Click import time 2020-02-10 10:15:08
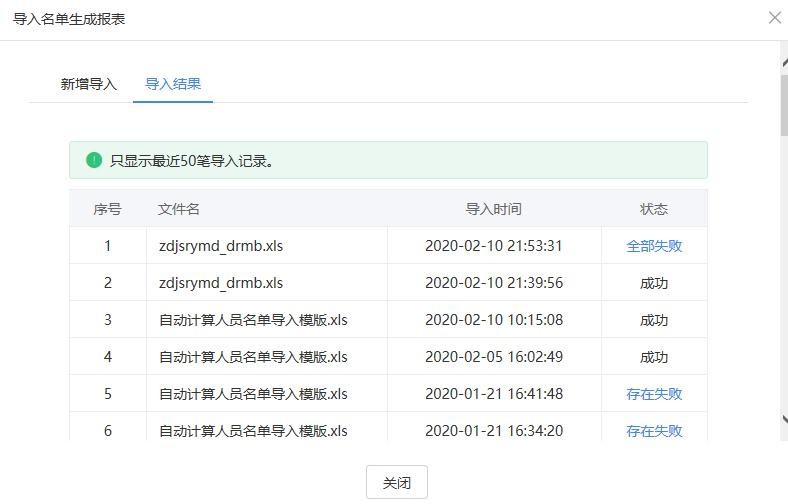Image resolution: width=788 pixels, height=504 pixels. pos(494,320)
